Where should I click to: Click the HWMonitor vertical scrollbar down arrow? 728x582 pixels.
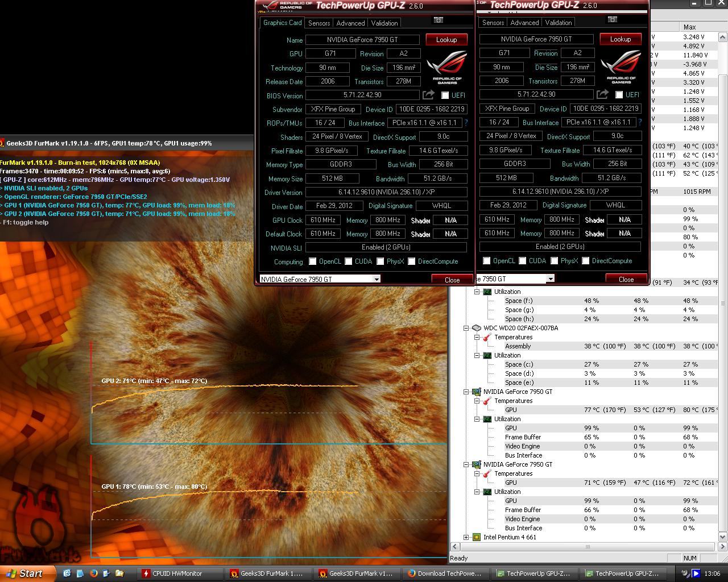click(723, 537)
